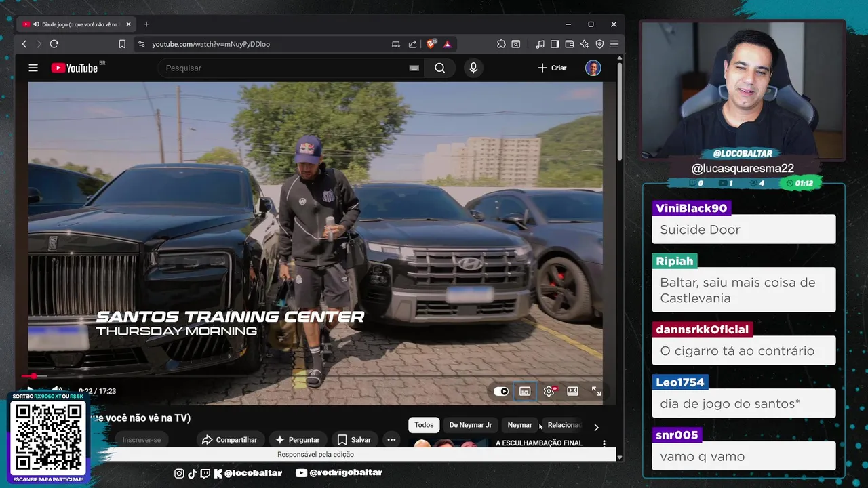The height and width of the screenshot is (488, 868).
Task: Click the search magnifier button
Action: click(x=440, y=68)
